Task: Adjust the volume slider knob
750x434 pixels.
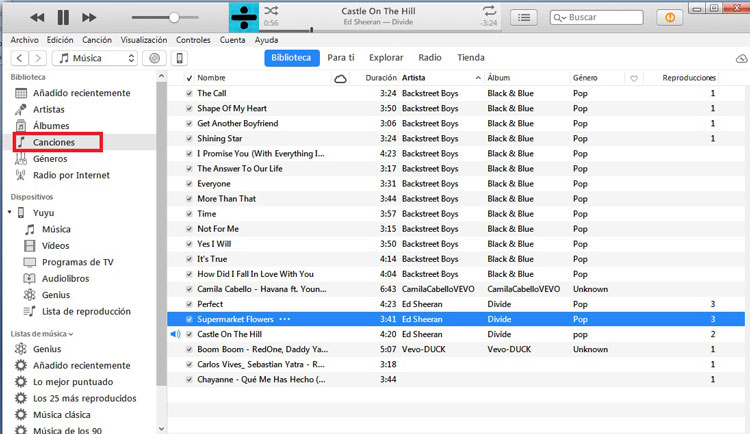Action: click(174, 18)
